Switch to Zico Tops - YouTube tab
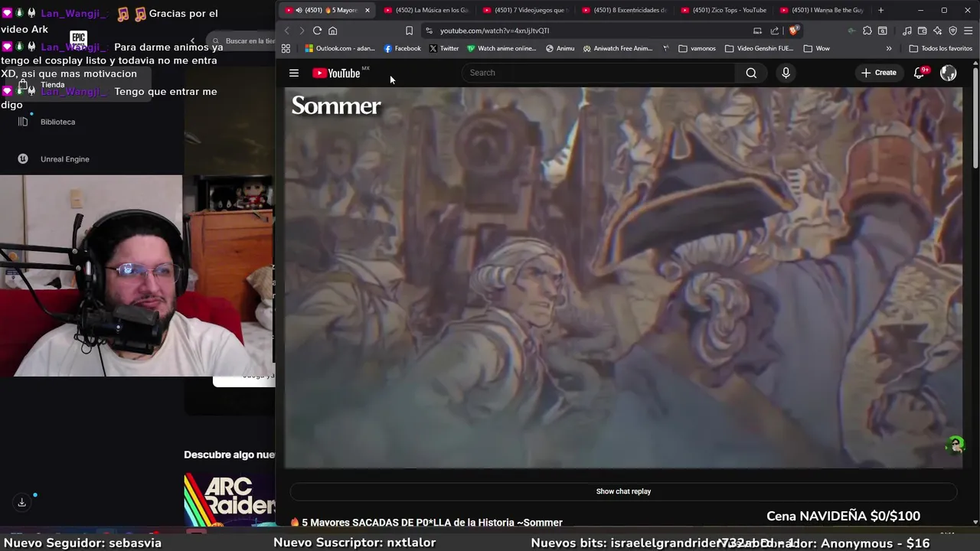The width and height of the screenshot is (980, 551). [x=724, y=10]
